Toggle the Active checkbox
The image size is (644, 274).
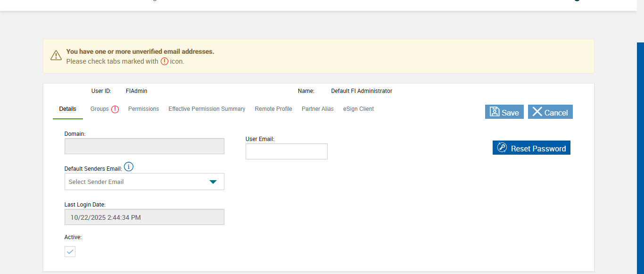click(70, 251)
